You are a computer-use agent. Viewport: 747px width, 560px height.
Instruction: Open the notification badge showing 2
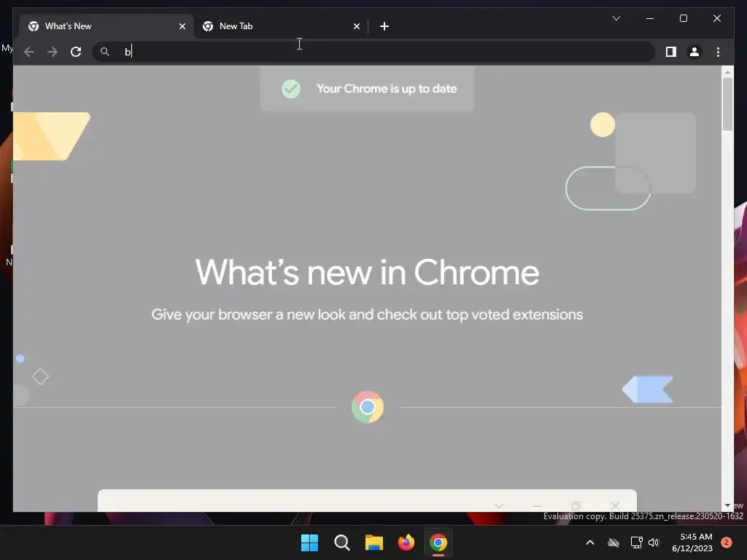tap(727, 542)
